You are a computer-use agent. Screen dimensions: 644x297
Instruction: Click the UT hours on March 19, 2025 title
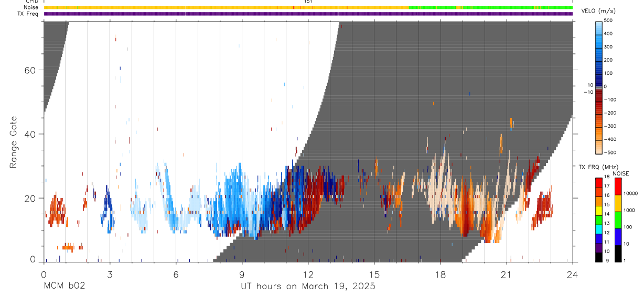pyautogui.click(x=308, y=287)
